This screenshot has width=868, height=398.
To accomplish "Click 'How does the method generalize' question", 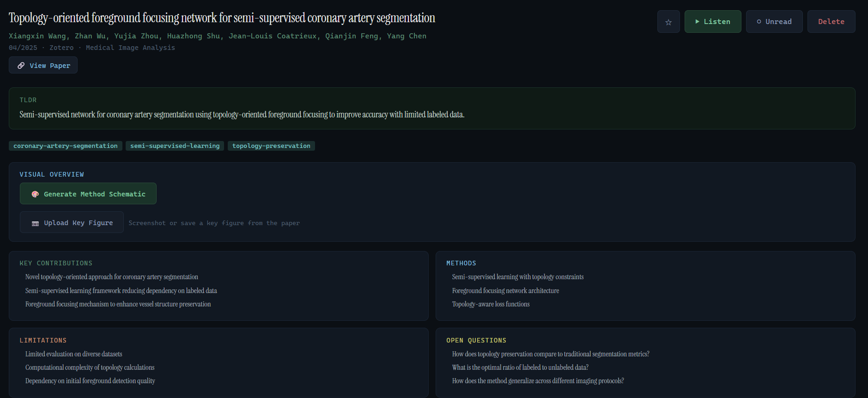I will pyautogui.click(x=538, y=381).
